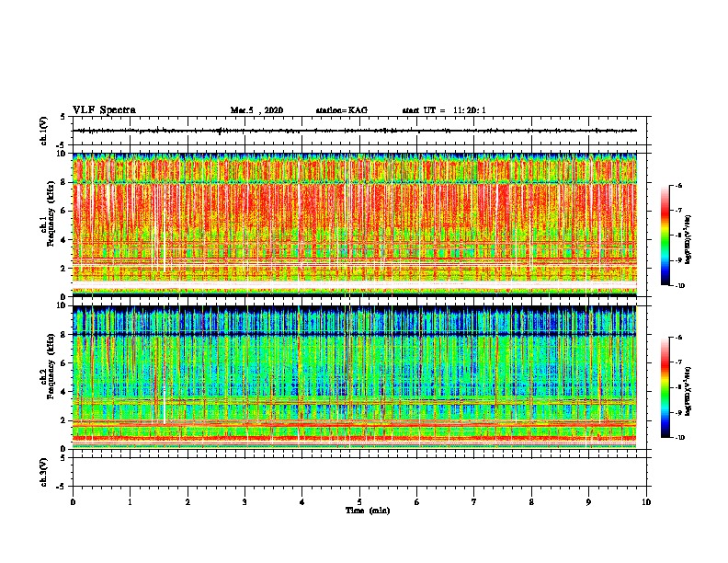Click the "10" tick on the time axis

[646, 502]
